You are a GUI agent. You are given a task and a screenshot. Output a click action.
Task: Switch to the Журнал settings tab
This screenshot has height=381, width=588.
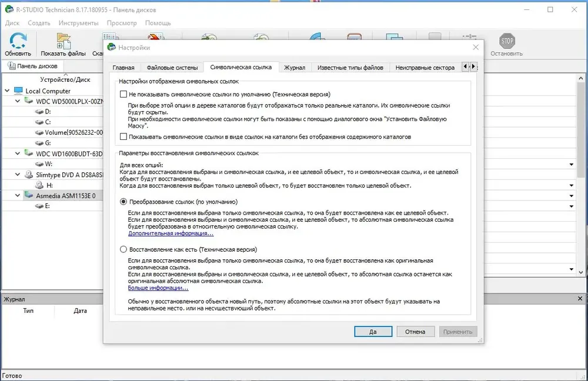point(295,68)
